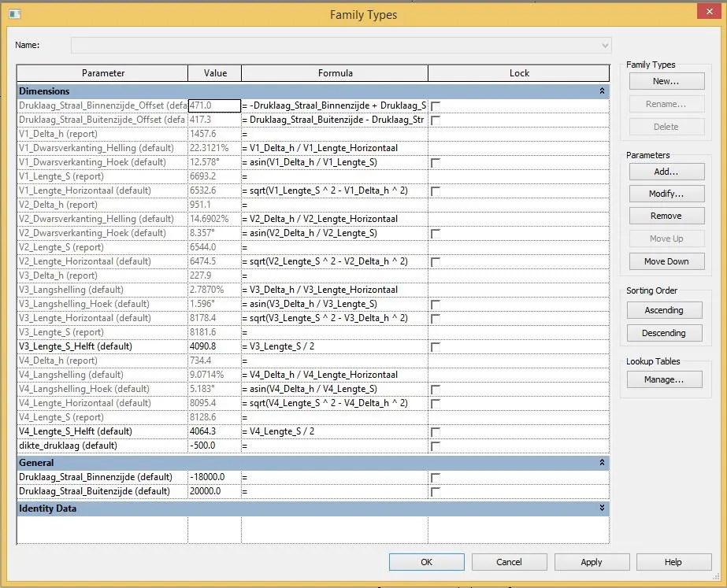
Task: Edit formula V3_Lengte_S / 2
Action: point(335,346)
